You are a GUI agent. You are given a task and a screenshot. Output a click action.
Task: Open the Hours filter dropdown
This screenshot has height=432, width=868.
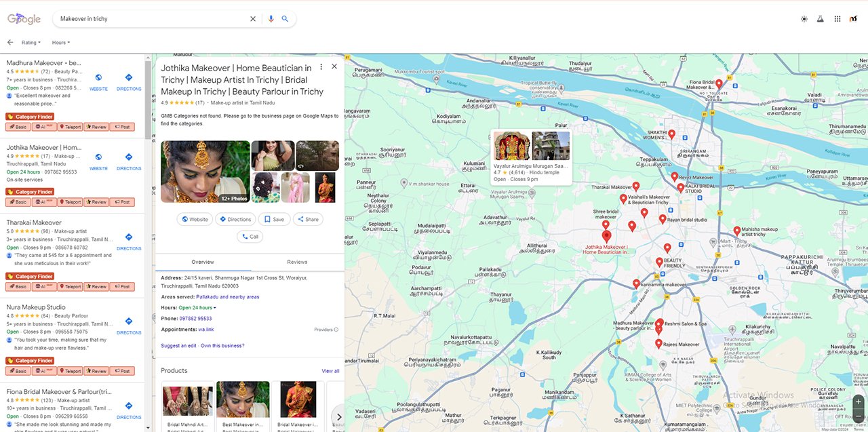point(61,42)
